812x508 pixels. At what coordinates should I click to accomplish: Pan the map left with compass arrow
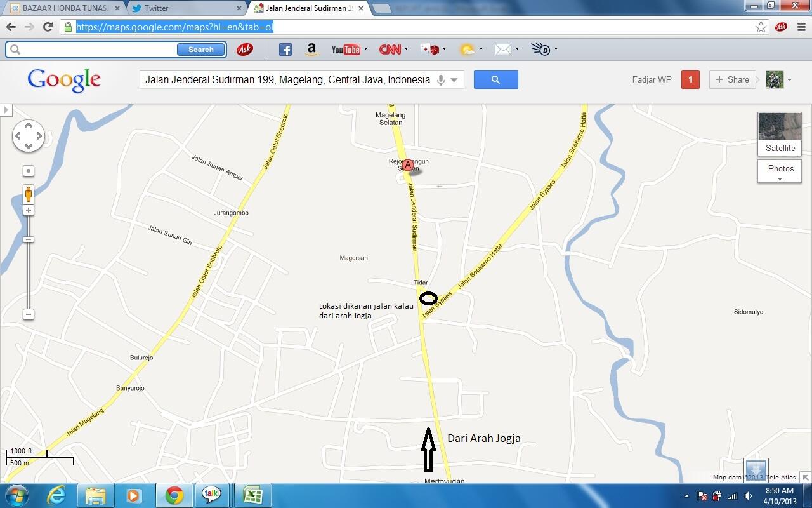click(18, 136)
